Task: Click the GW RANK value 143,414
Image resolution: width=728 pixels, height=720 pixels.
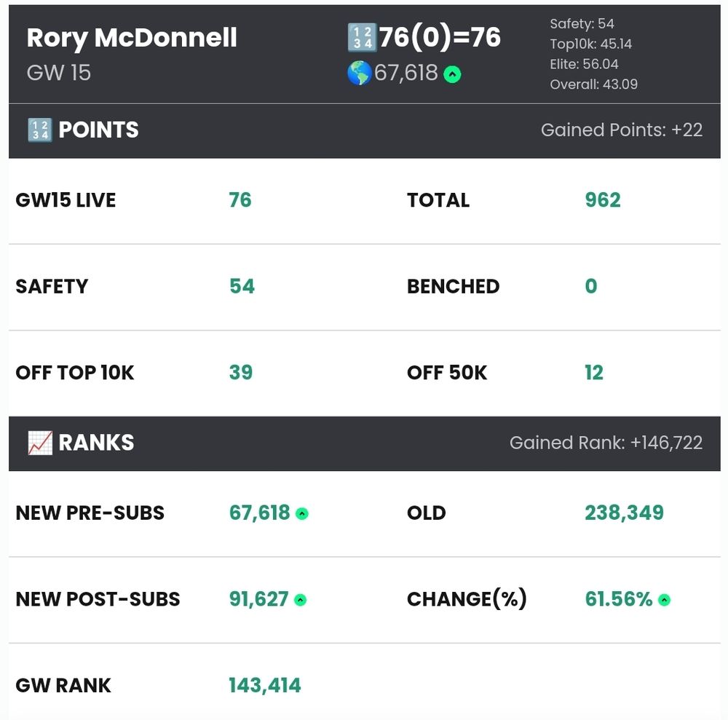Action: point(265,686)
